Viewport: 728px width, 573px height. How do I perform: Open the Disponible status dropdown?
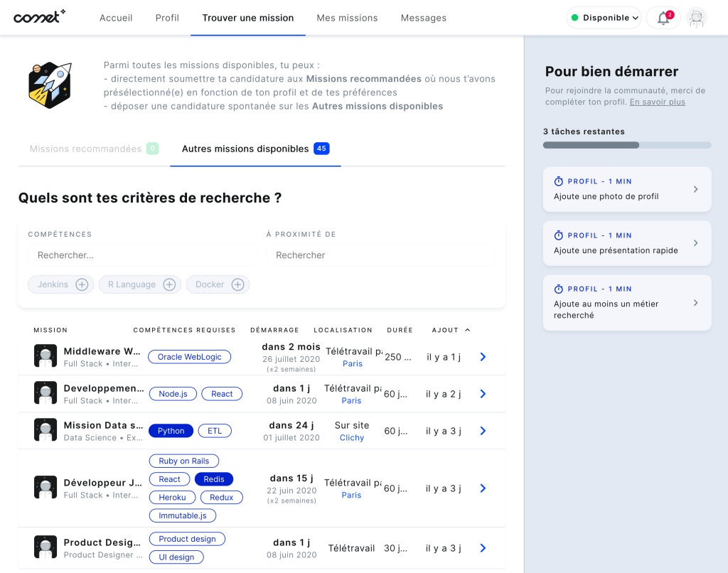tap(604, 18)
